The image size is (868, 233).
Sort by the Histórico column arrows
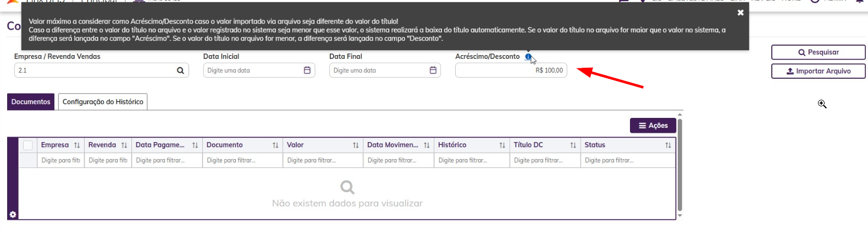pyautogui.click(x=502, y=145)
